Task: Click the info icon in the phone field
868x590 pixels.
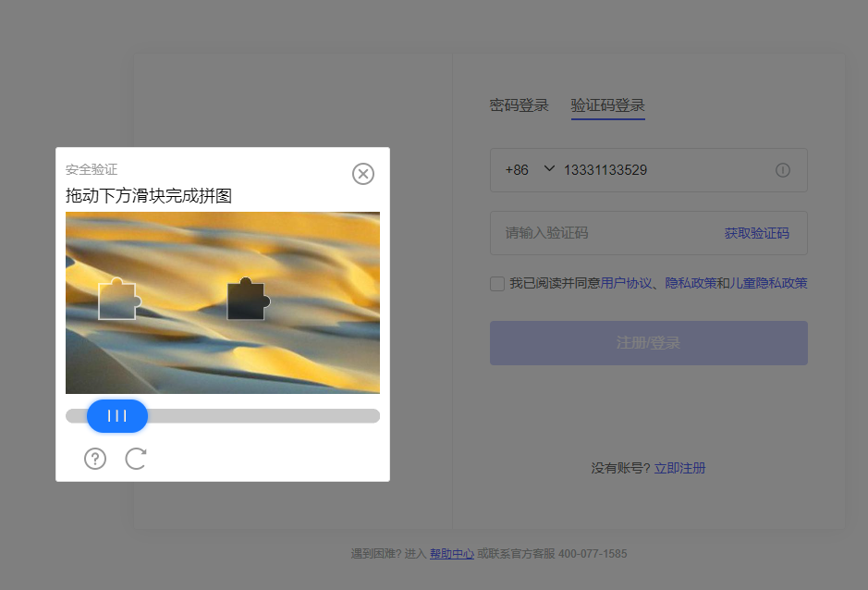Action: pyautogui.click(x=783, y=170)
